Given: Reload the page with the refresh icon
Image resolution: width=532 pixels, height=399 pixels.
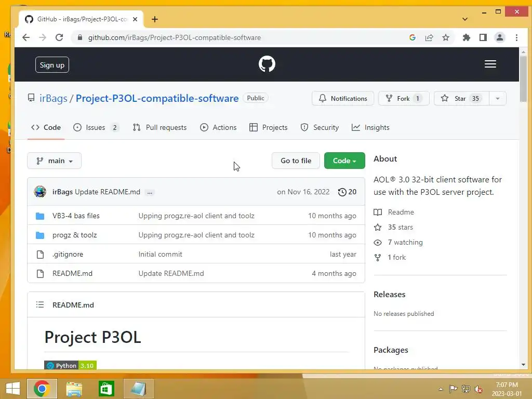Looking at the screenshot, I should (x=59, y=37).
